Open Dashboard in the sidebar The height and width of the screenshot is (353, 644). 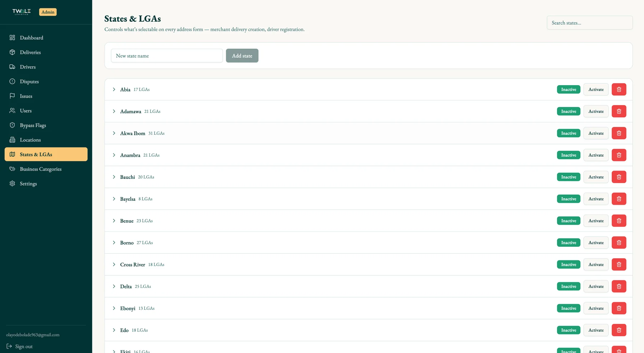pyautogui.click(x=46, y=38)
